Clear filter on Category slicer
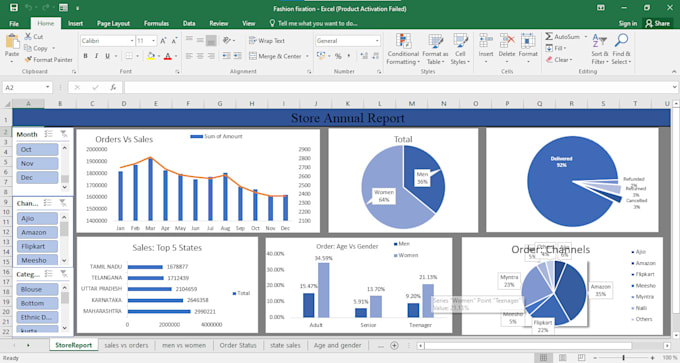Image resolution: width=680 pixels, height=363 pixels. [x=64, y=274]
